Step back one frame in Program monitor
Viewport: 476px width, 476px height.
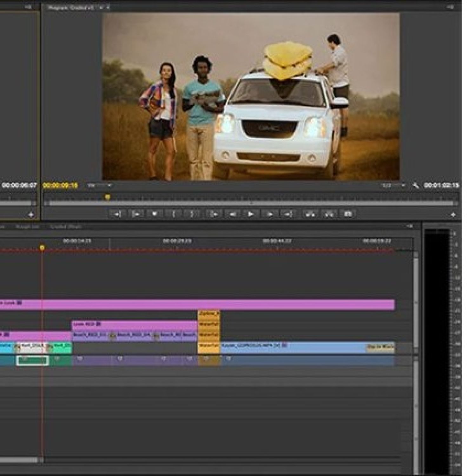233,214
